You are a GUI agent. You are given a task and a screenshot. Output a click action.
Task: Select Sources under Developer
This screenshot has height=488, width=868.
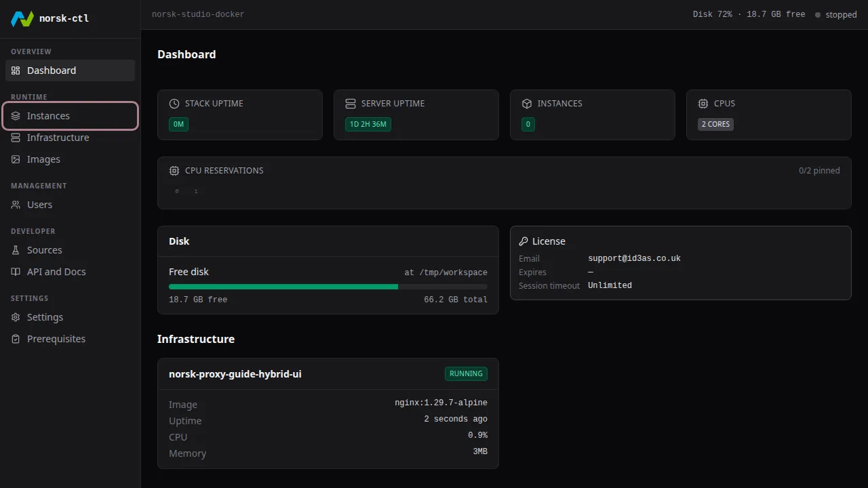tap(70, 250)
